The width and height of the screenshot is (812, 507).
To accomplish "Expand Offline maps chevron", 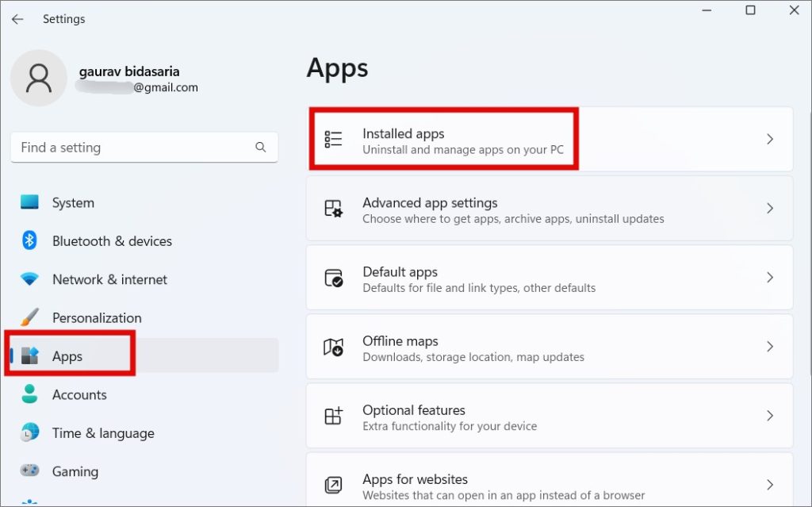I will click(x=770, y=347).
